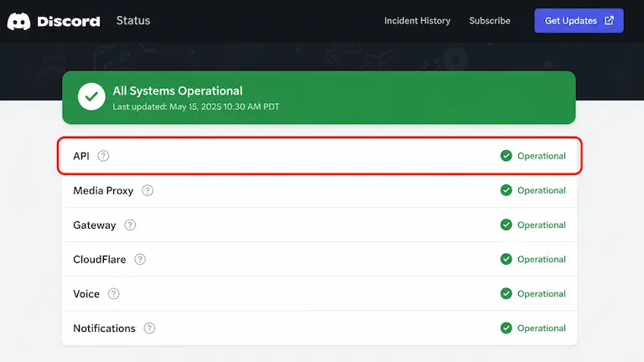Click the large checkmark in the All Systems Operational banner
This screenshot has height=362, width=644.
(91, 96)
